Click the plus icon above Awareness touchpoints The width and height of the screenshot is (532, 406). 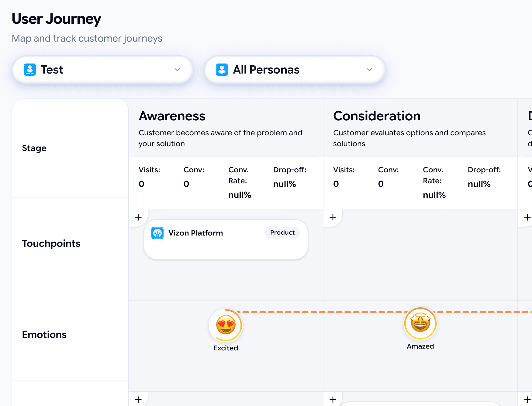[x=138, y=217]
